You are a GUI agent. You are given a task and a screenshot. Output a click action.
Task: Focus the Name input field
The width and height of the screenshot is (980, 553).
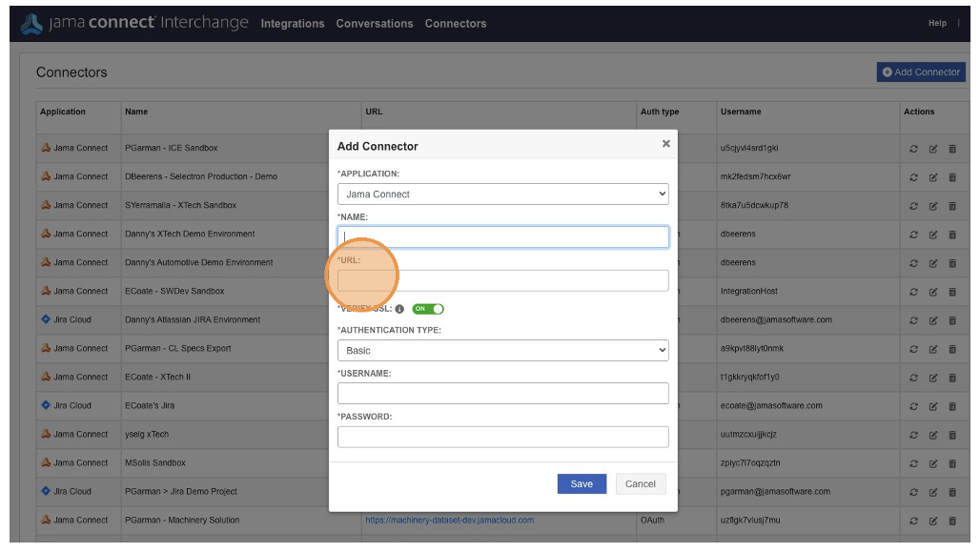(503, 236)
